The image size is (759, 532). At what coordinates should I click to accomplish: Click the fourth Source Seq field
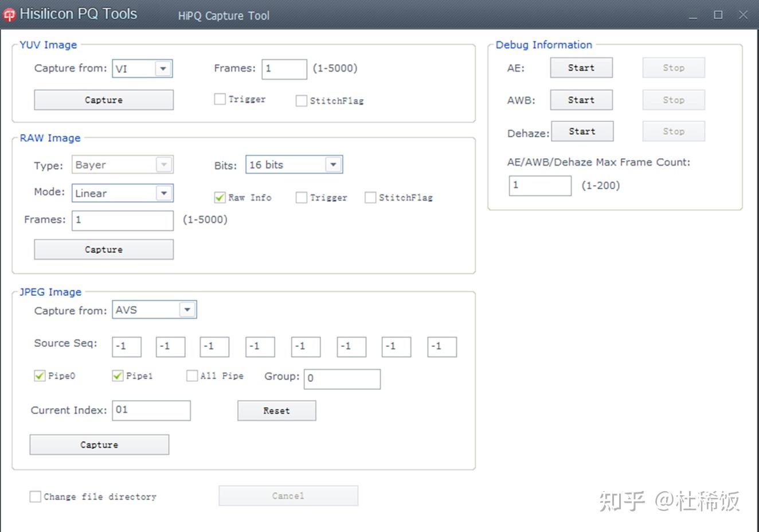pyautogui.click(x=260, y=346)
